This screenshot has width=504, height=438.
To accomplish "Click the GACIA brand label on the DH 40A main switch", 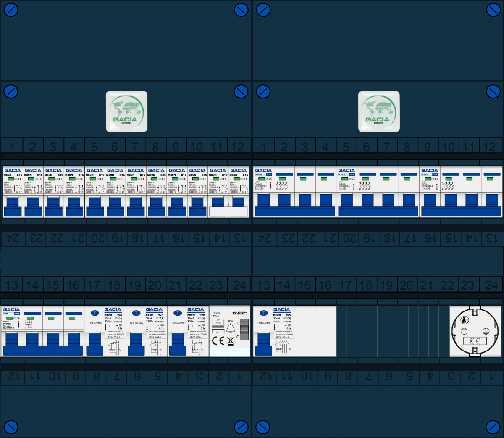I will pyautogui.click(x=11, y=309).
